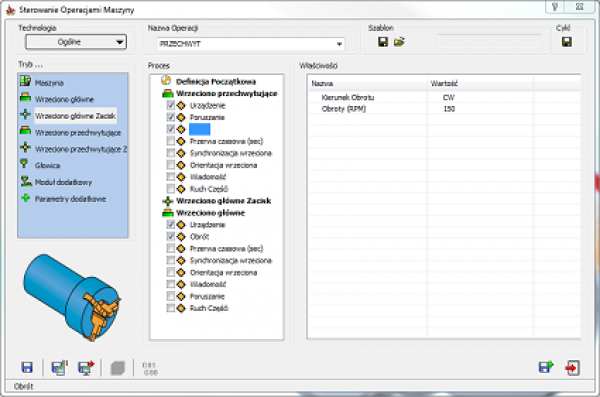Check Orientacja wrzeciona under Wrzeciono przechwytujące
This screenshot has height=397, width=600.
[171, 165]
